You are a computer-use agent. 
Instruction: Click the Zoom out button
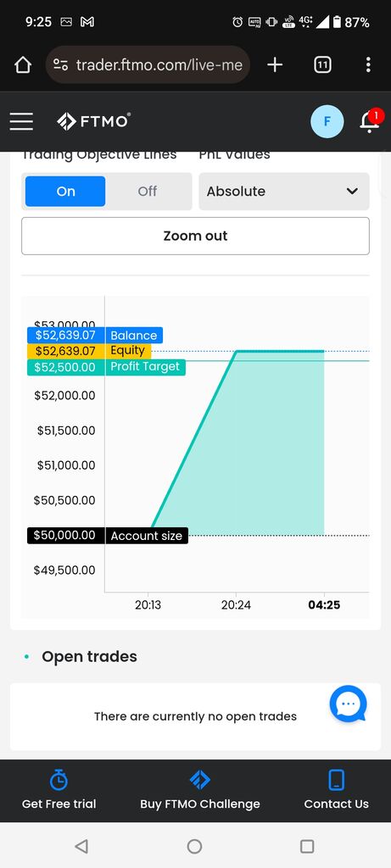[x=195, y=236]
